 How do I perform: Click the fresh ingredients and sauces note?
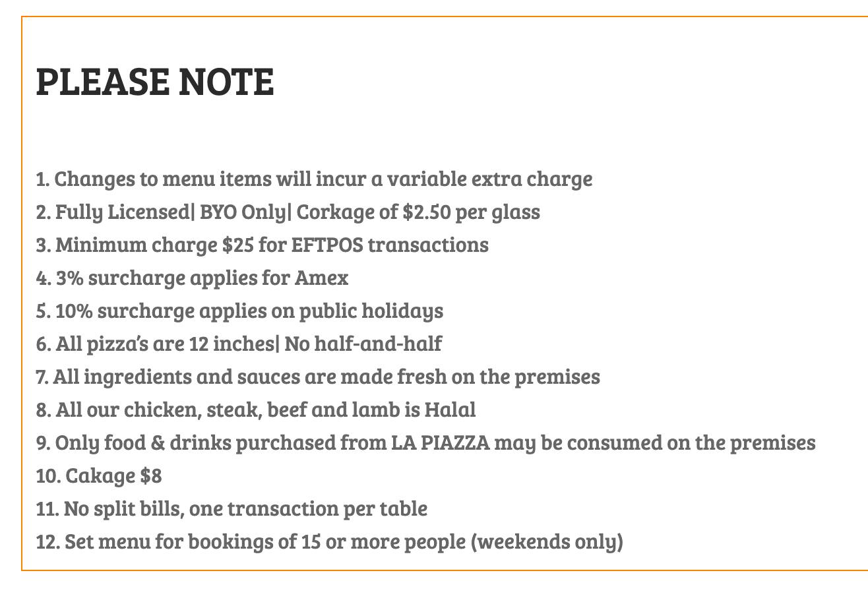318,377
